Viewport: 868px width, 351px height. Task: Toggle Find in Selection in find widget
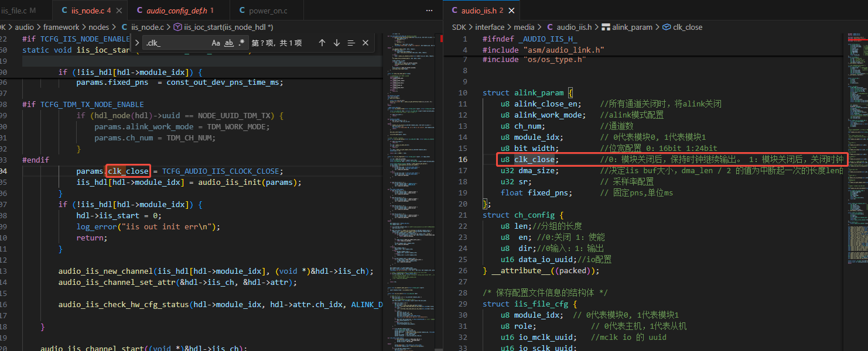351,43
